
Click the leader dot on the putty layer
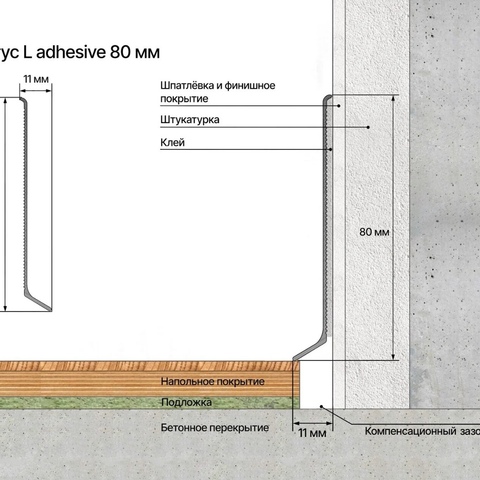click(339, 106)
